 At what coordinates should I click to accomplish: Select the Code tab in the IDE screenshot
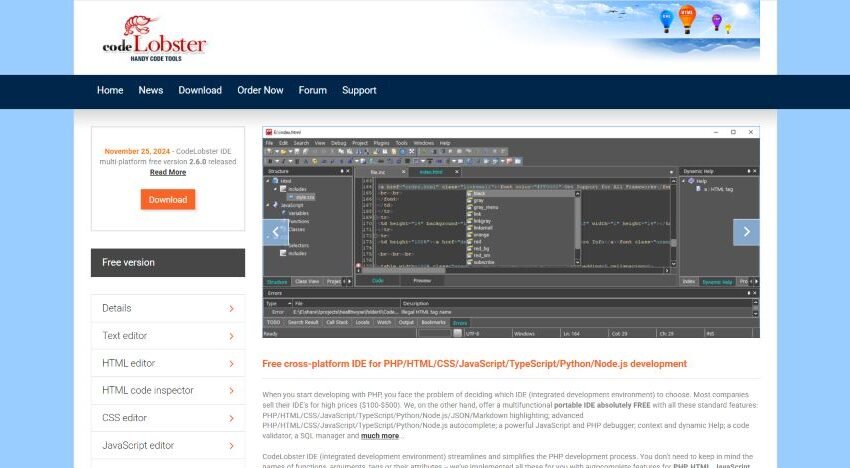click(378, 281)
